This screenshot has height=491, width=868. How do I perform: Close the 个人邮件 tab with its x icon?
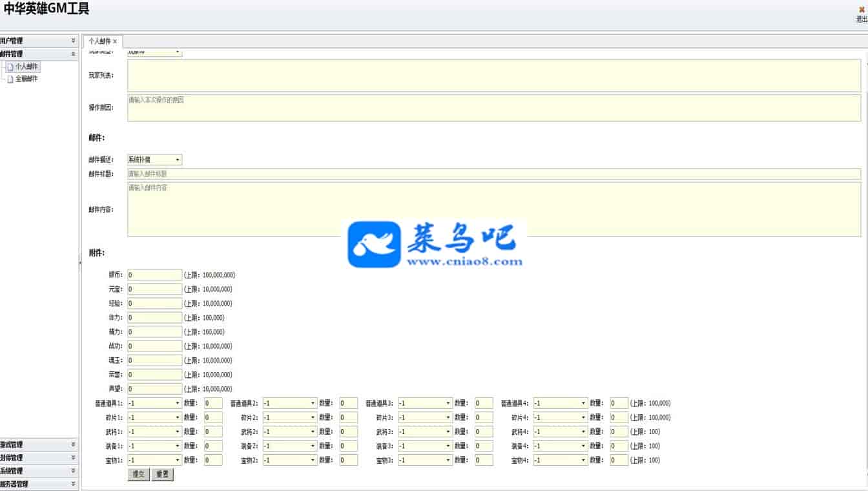(x=115, y=41)
